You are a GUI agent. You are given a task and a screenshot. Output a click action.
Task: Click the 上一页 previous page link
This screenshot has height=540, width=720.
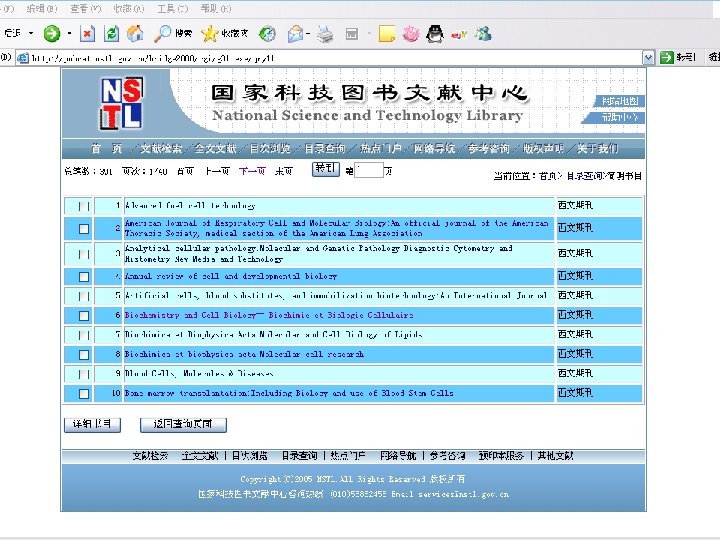217,171
